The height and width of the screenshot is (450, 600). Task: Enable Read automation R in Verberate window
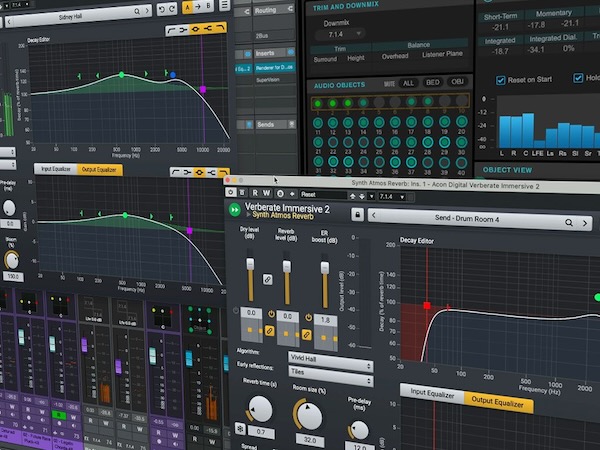tap(255, 193)
